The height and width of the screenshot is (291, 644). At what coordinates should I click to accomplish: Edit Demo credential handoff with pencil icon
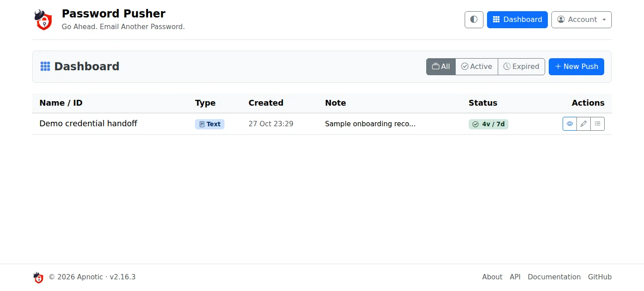(584, 124)
